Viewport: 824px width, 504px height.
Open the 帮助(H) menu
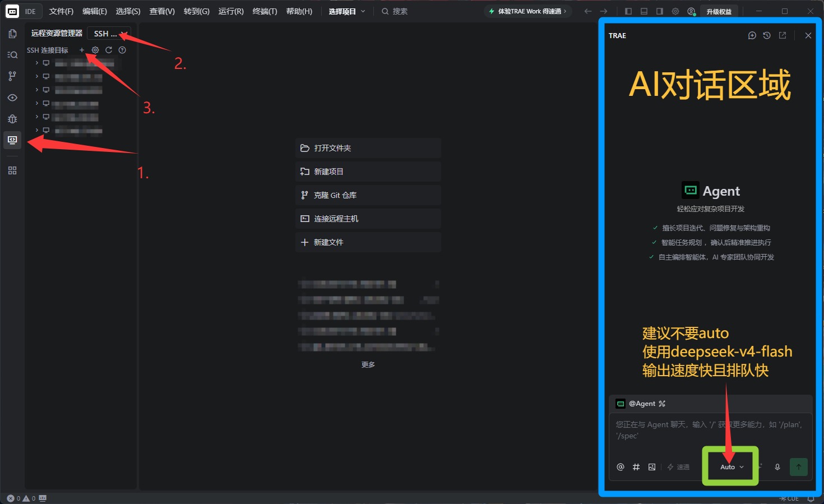click(x=299, y=11)
